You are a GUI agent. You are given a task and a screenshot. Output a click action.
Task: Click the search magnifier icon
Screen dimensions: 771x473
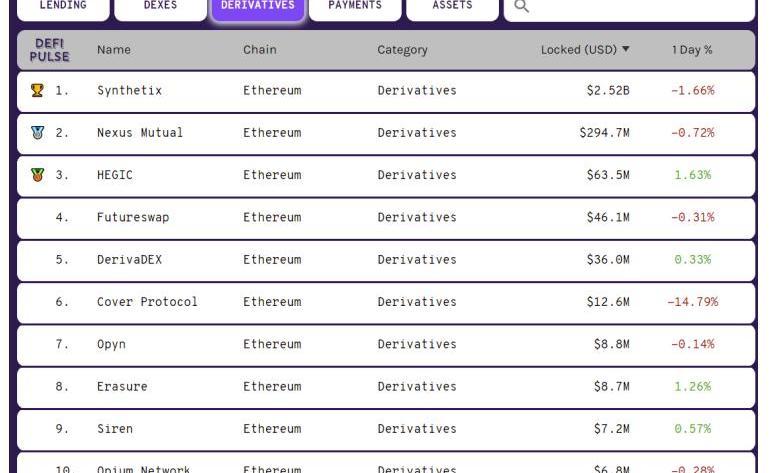521,7
